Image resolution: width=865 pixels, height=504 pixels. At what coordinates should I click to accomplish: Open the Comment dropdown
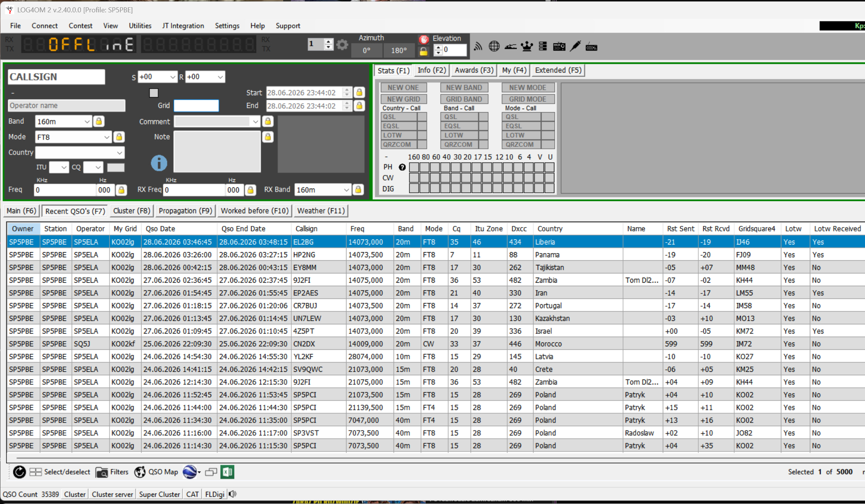[255, 121]
